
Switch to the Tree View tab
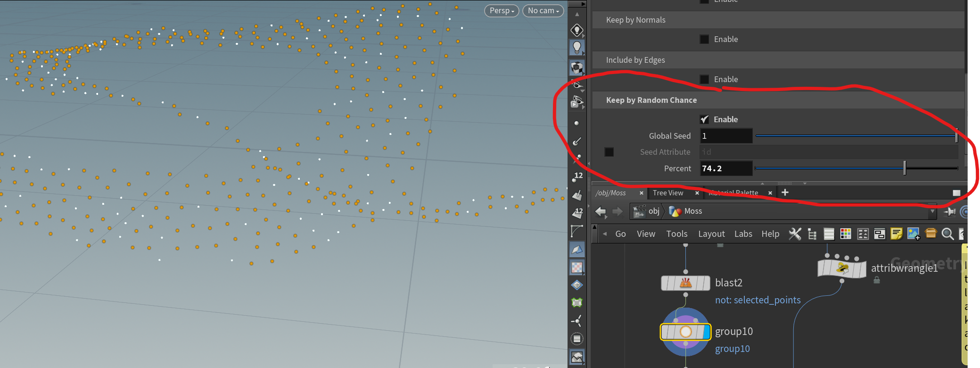pyautogui.click(x=668, y=193)
